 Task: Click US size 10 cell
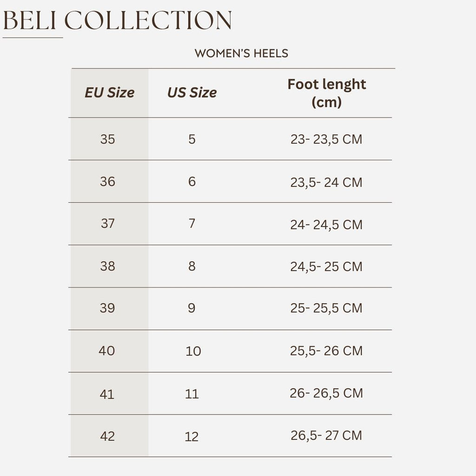point(193,351)
